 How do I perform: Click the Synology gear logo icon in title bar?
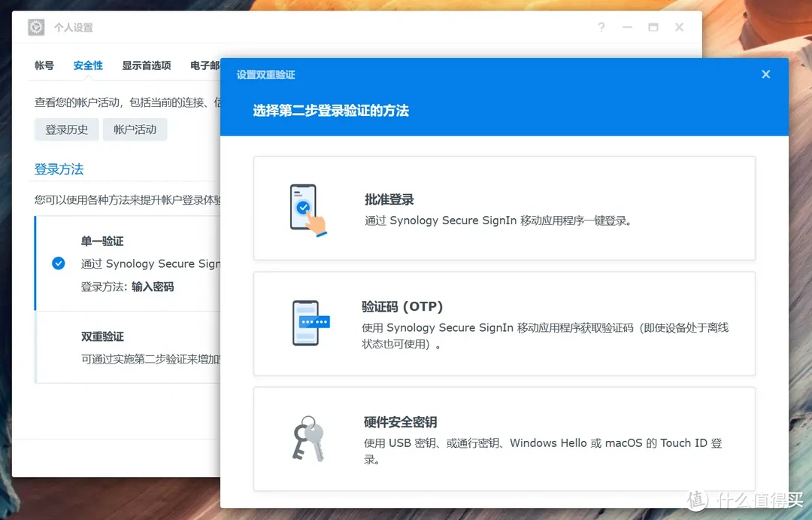pyautogui.click(x=35, y=27)
